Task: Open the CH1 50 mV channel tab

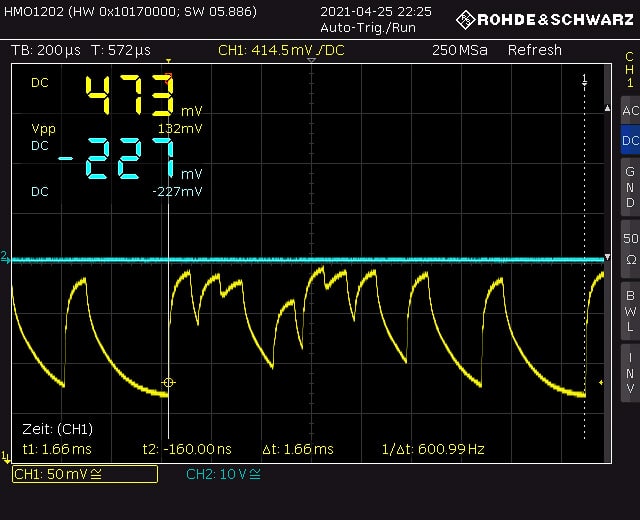Action: (x=84, y=474)
